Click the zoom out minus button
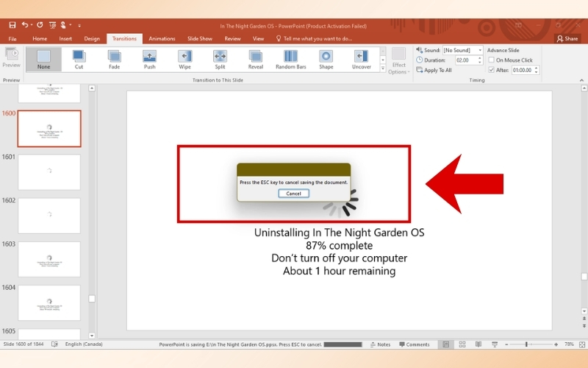The image size is (588, 368). click(506, 344)
